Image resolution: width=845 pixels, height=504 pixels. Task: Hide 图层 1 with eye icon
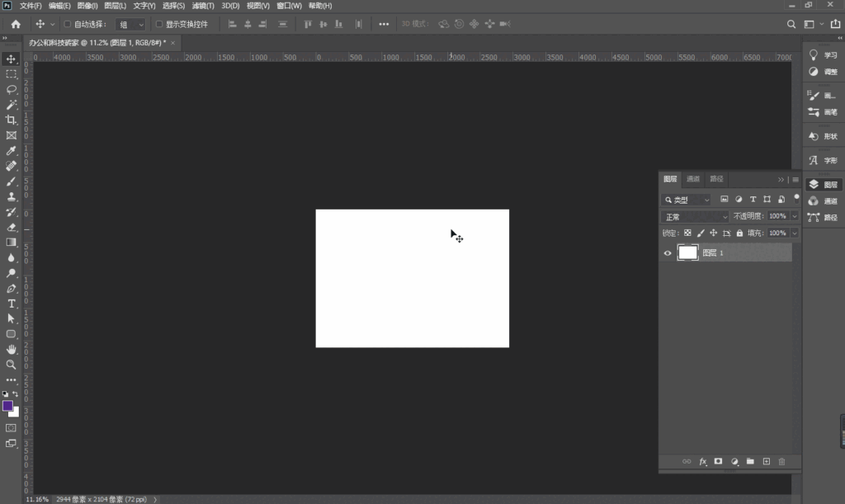click(x=668, y=253)
